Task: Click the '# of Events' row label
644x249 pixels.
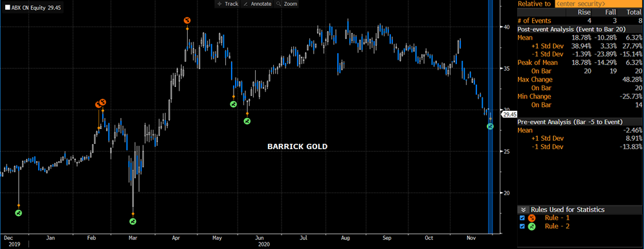Action: (534, 21)
